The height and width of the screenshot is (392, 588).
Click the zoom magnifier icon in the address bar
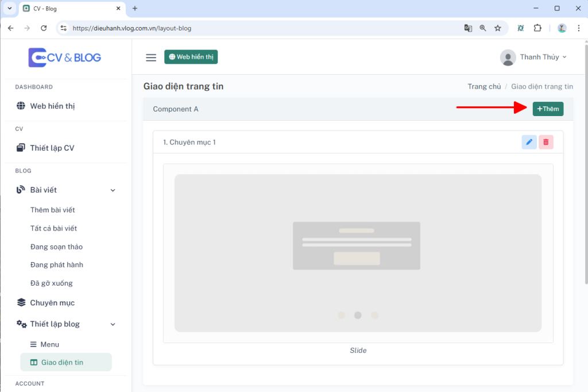coord(482,28)
